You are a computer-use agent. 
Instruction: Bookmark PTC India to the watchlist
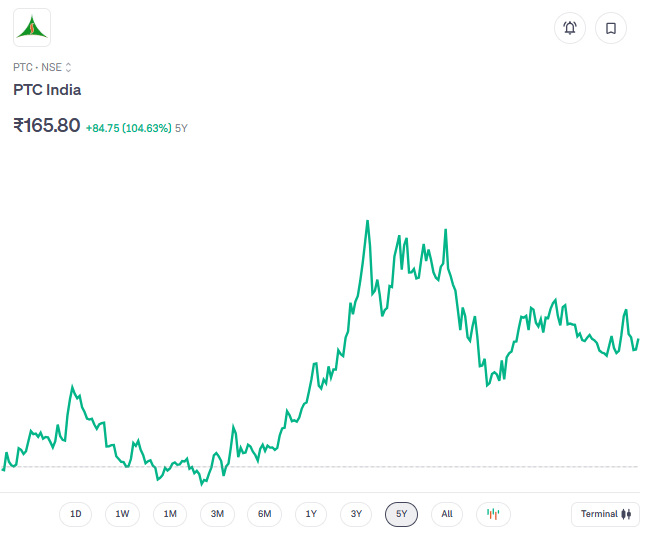[611, 28]
